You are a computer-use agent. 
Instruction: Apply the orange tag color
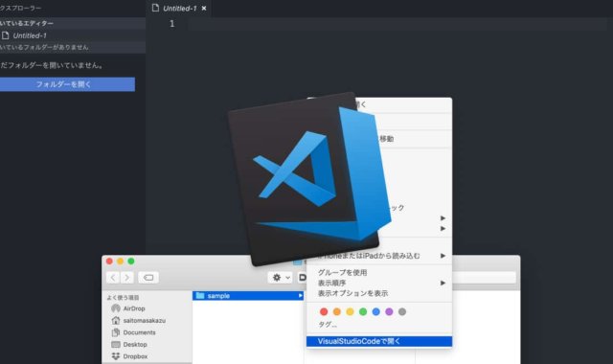pyautogui.click(x=337, y=311)
